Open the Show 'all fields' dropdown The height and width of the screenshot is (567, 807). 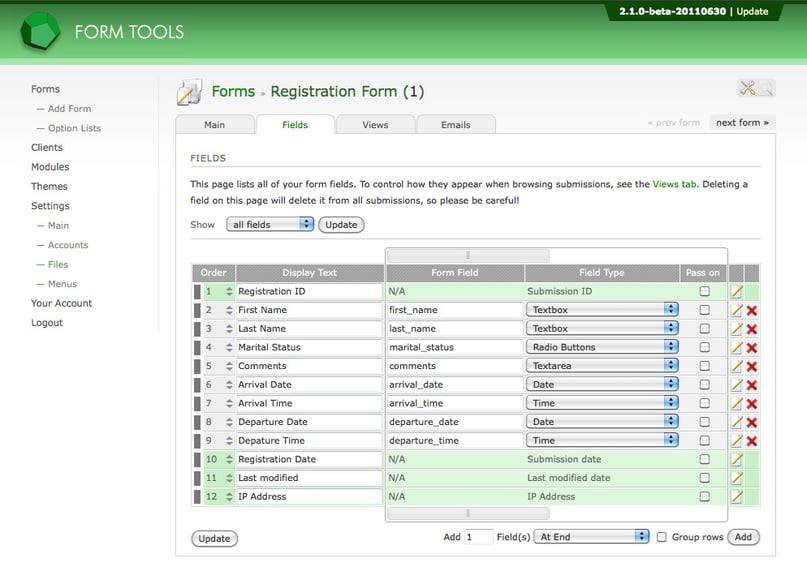click(270, 225)
